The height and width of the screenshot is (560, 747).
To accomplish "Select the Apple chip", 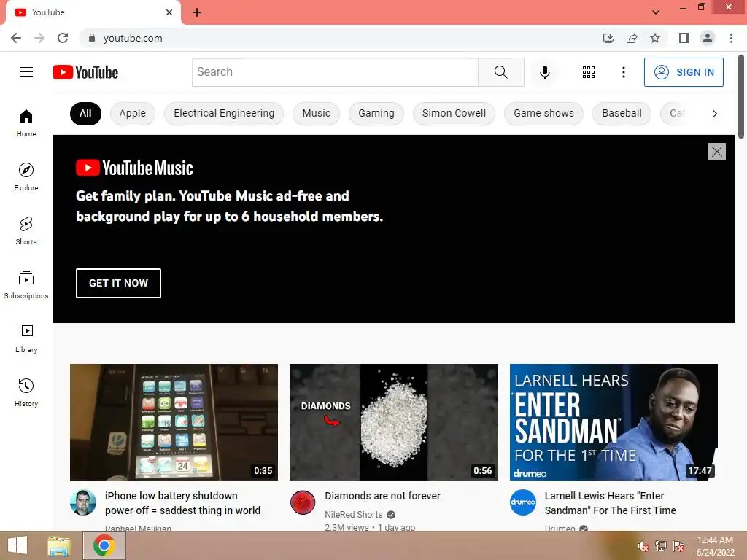I will point(133,113).
